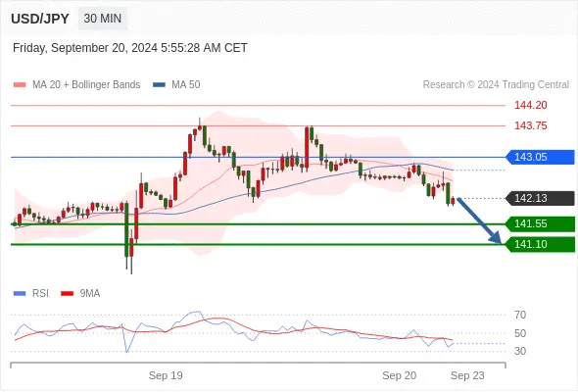The image size is (578, 392).
Task: Click the 9MA red legend swatch
Action: (67, 294)
